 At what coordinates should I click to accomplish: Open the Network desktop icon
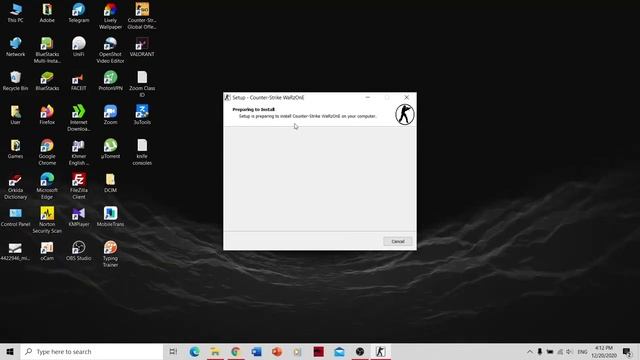[x=16, y=47]
